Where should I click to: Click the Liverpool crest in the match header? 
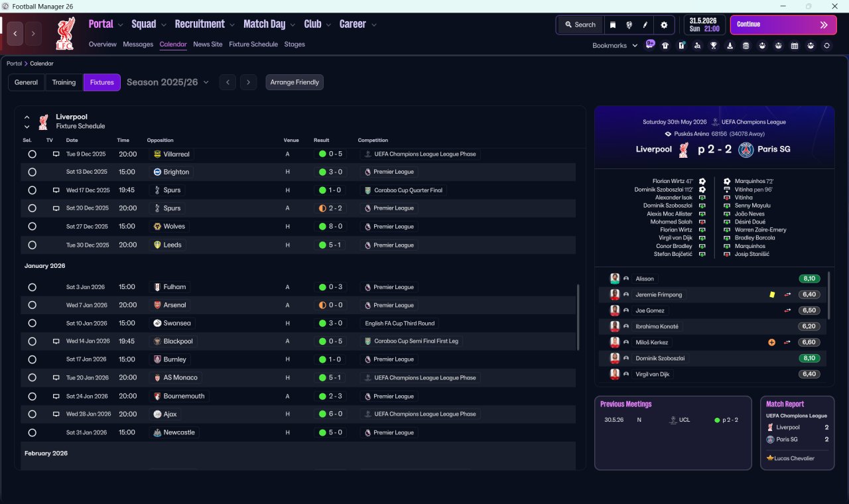(683, 150)
